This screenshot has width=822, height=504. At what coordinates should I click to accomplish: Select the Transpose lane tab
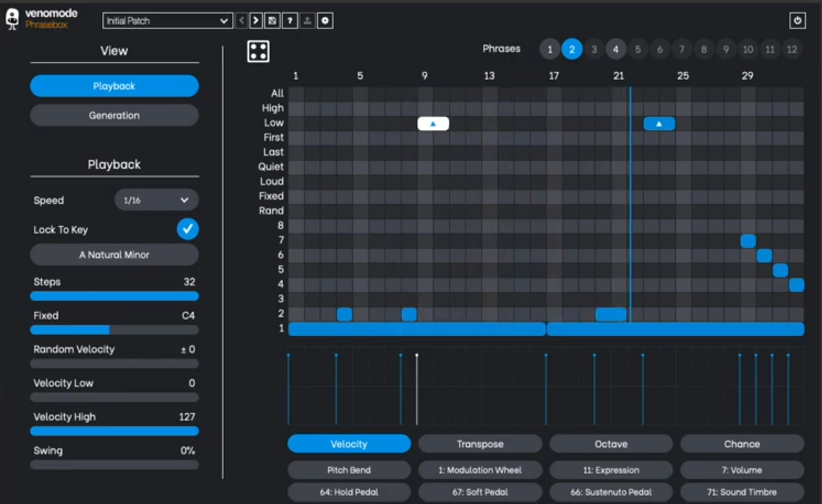click(x=480, y=444)
